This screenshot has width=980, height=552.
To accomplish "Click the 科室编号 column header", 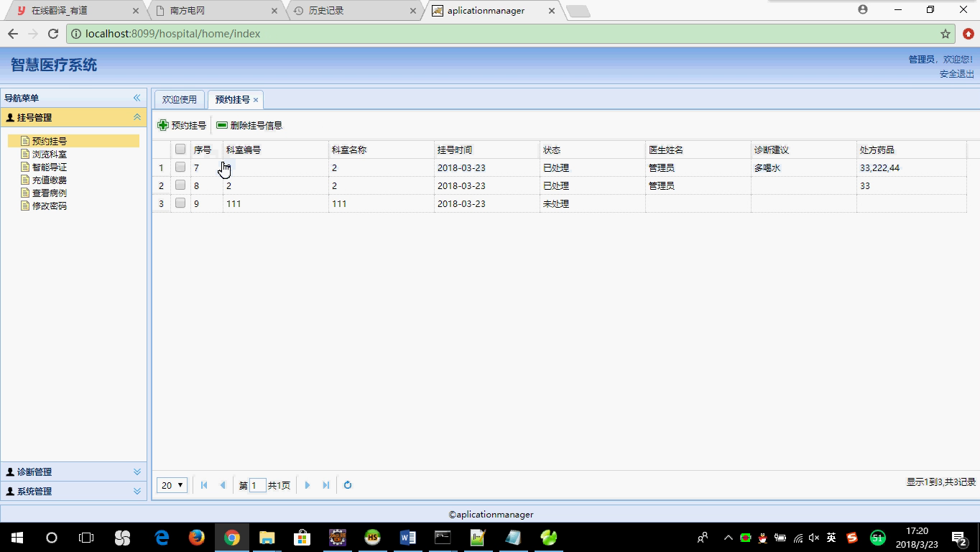I will coord(276,149).
